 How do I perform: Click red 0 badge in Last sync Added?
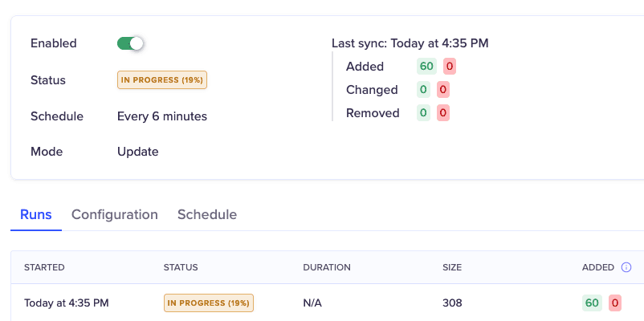450,67
